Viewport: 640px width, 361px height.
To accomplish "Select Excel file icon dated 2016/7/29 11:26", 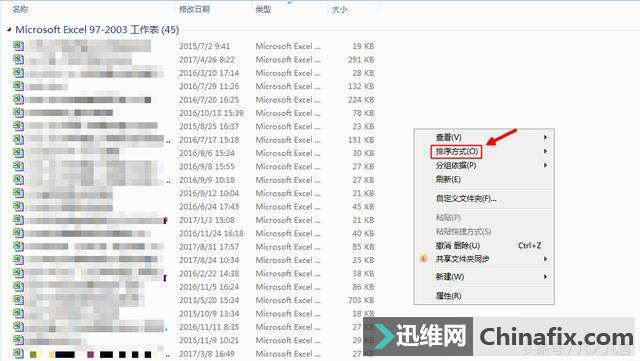I will tap(18, 86).
